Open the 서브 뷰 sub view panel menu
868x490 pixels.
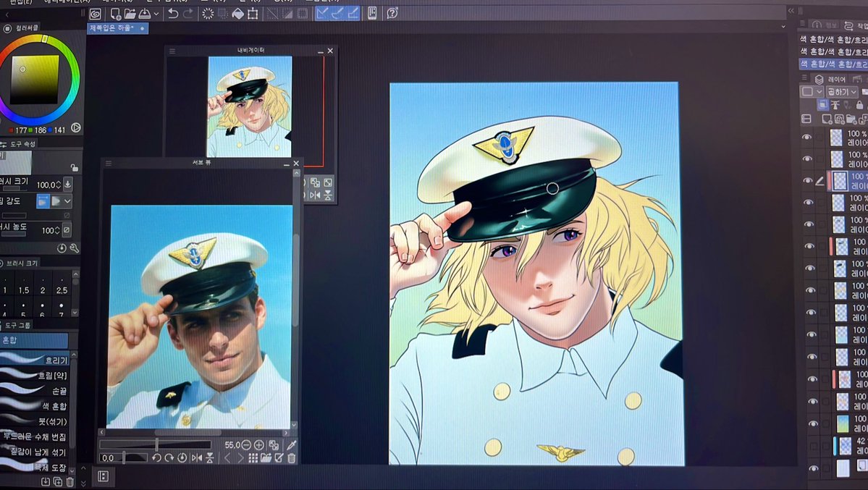tap(109, 164)
